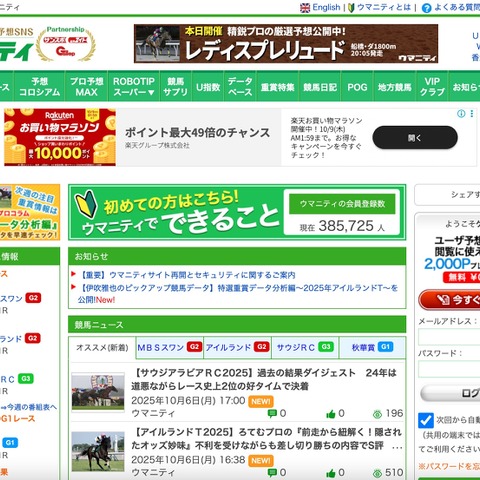Open プロ予想MAX menu
The height and width of the screenshot is (480, 480).
[x=87, y=87]
